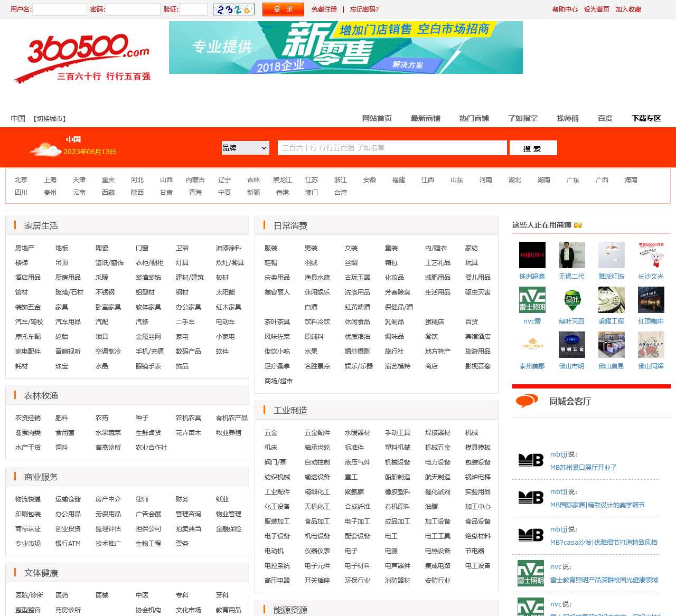676x616 pixels.
Task: Click the crown icon next to 这些人正在用商博
Action: click(578, 225)
